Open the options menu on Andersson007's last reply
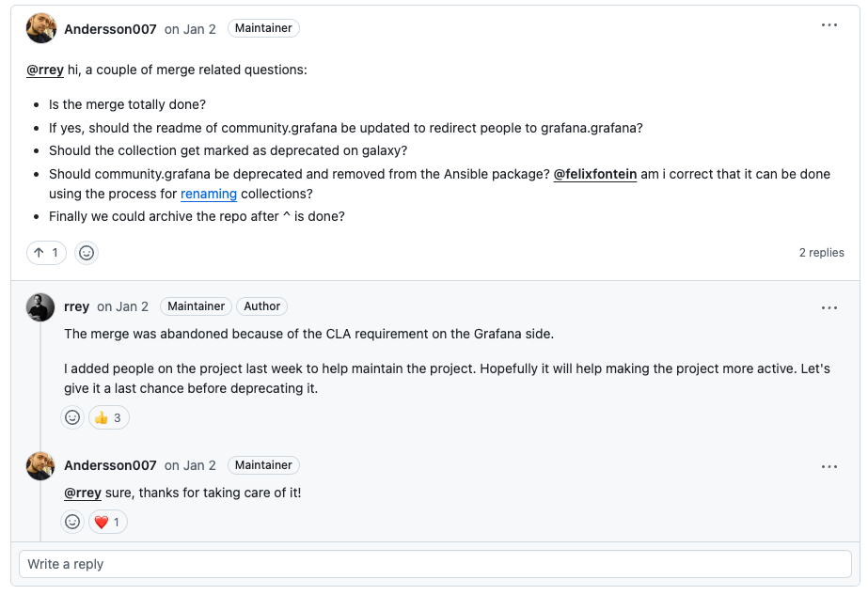868x595 pixels. tap(829, 466)
